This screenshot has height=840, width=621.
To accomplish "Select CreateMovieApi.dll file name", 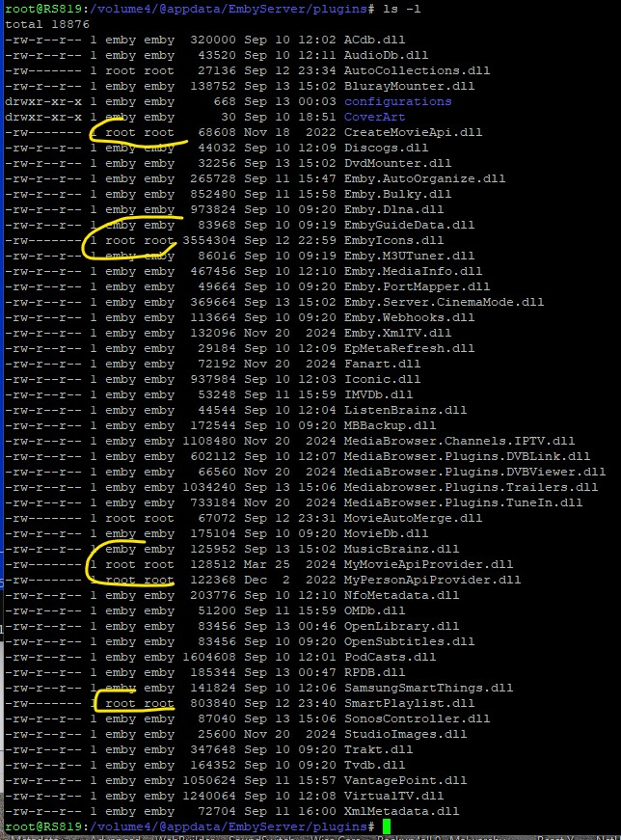I will tap(413, 132).
